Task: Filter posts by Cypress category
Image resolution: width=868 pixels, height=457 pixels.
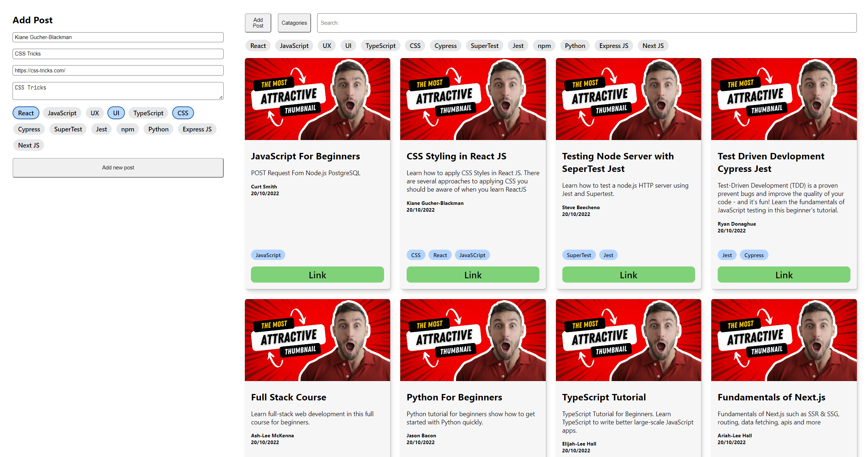Action: 446,45
